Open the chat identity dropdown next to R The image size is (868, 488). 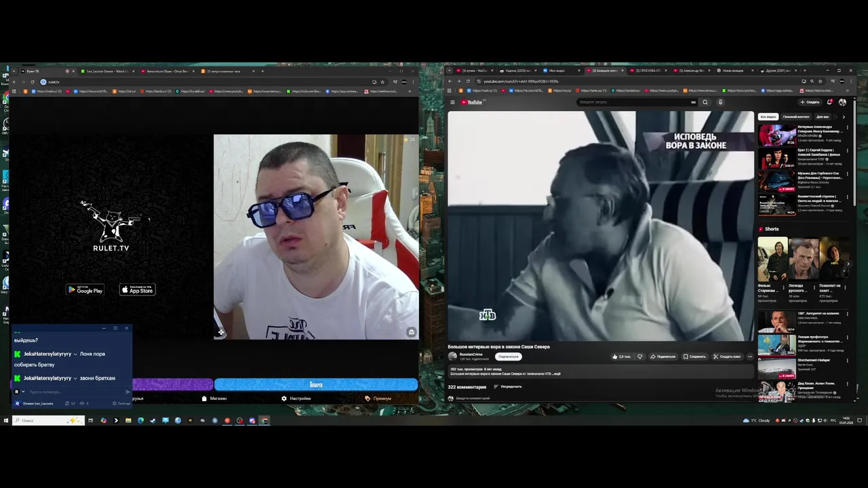coord(23,392)
